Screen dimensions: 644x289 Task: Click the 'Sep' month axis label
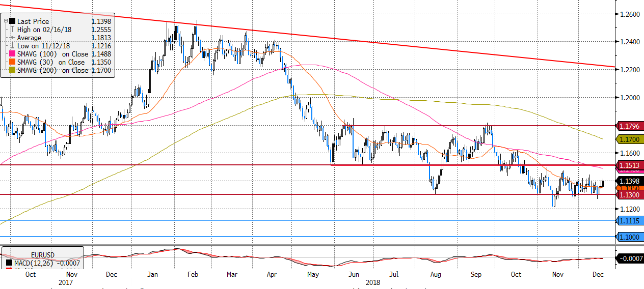pyautogui.click(x=476, y=274)
